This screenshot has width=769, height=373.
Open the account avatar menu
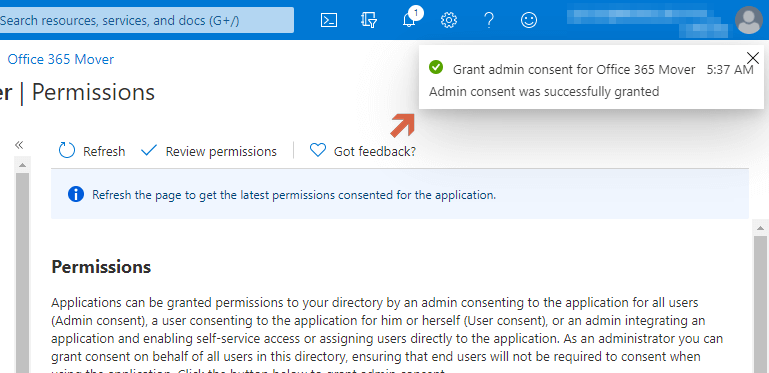749,20
